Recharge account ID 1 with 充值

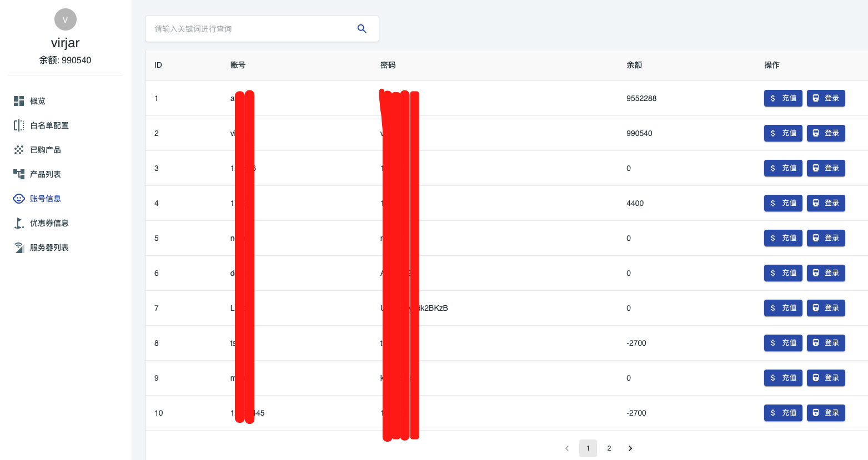pos(783,98)
